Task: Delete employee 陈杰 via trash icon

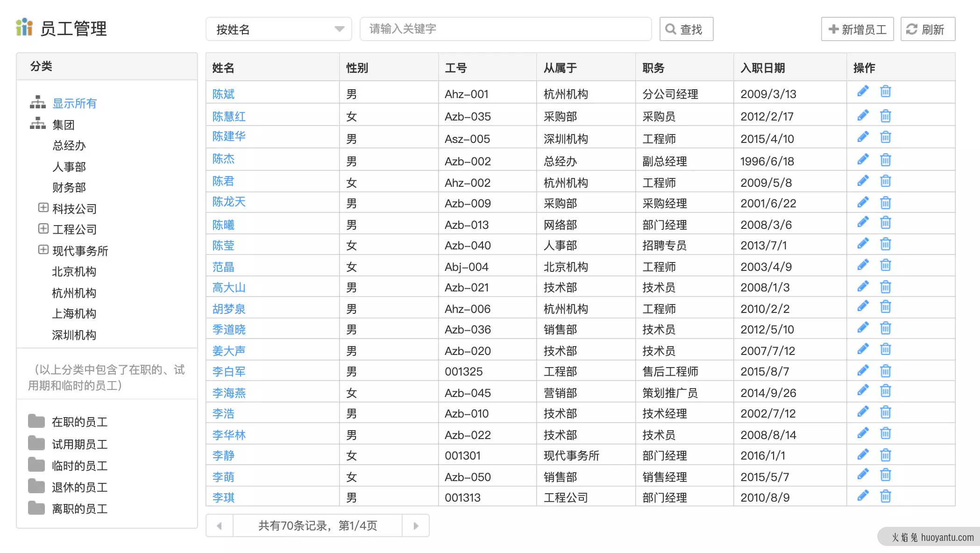Action: point(885,160)
